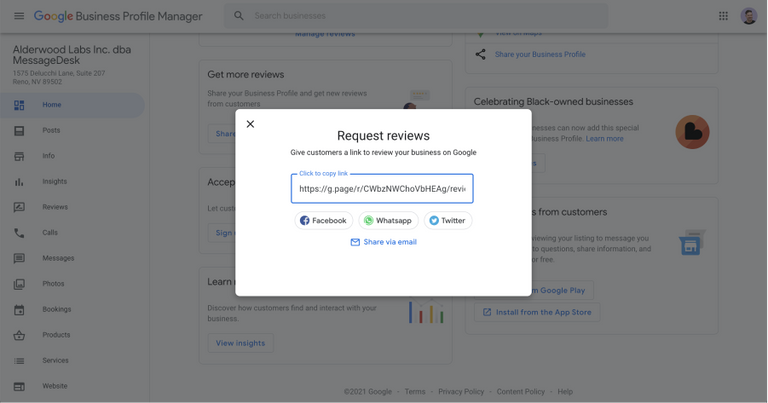The image size is (768, 403).
Task: Click the Bookings calendar icon
Action: tap(19, 309)
